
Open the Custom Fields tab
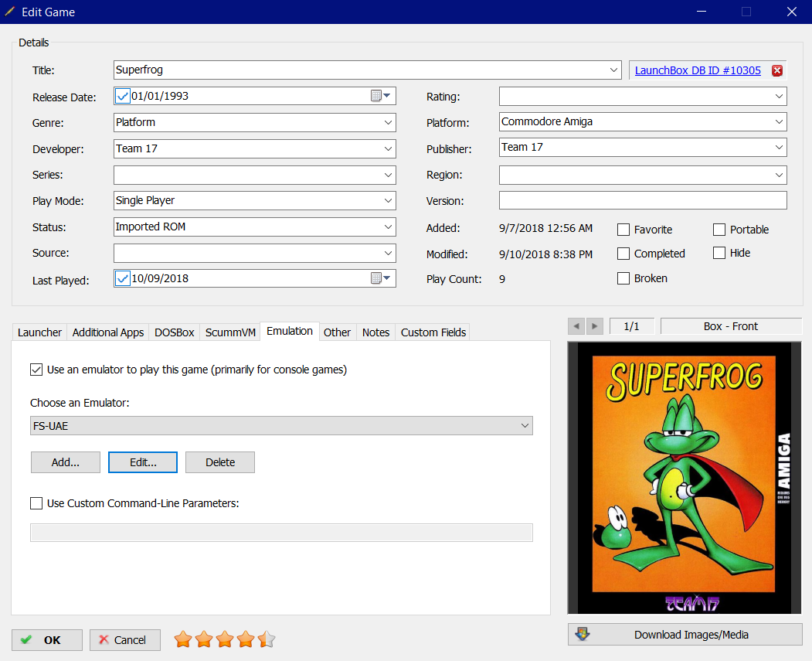[433, 332]
